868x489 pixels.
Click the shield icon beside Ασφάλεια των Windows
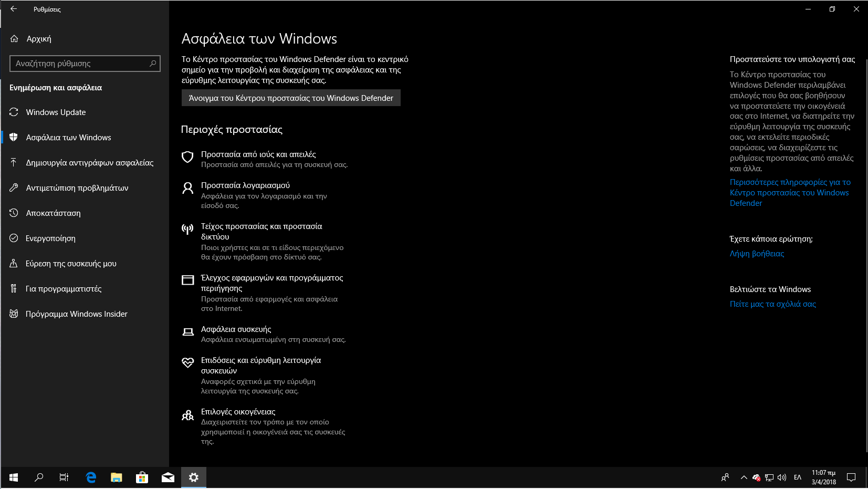(14, 137)
